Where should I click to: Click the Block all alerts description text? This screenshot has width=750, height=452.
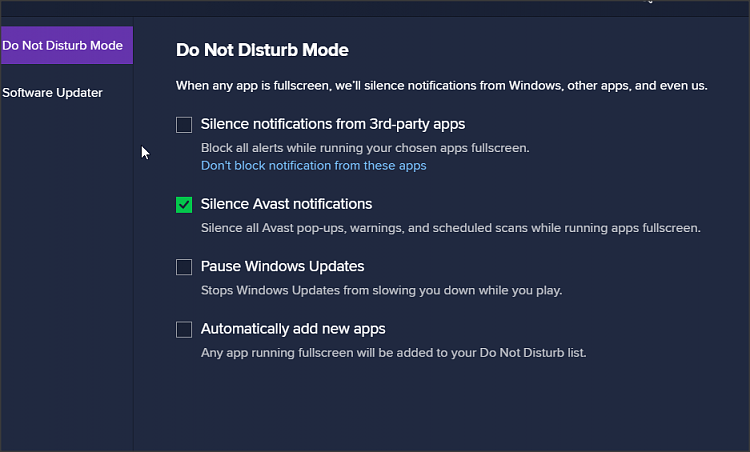click(x=365, y=148)
